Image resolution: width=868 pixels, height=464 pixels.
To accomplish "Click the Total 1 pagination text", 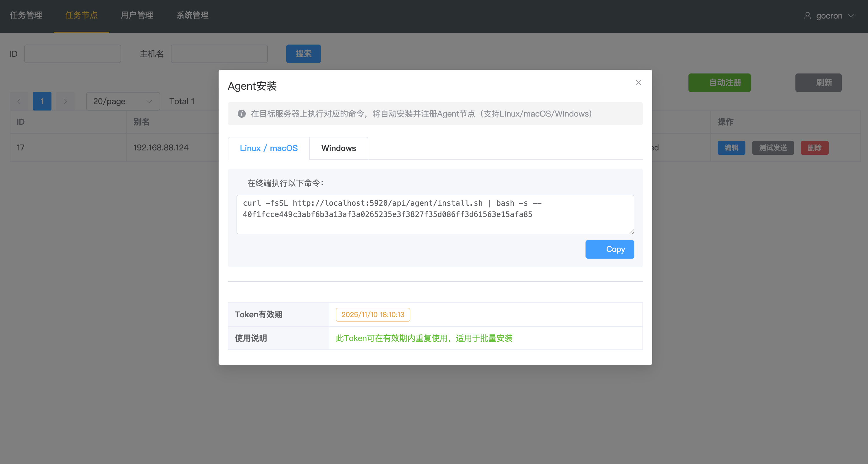I will [182, 101].
